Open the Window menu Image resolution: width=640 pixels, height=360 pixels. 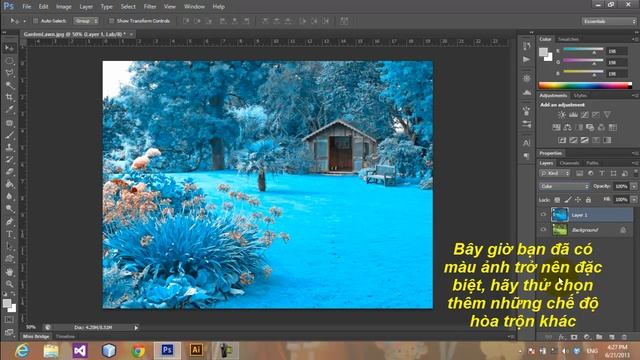[x=194, y=7]
